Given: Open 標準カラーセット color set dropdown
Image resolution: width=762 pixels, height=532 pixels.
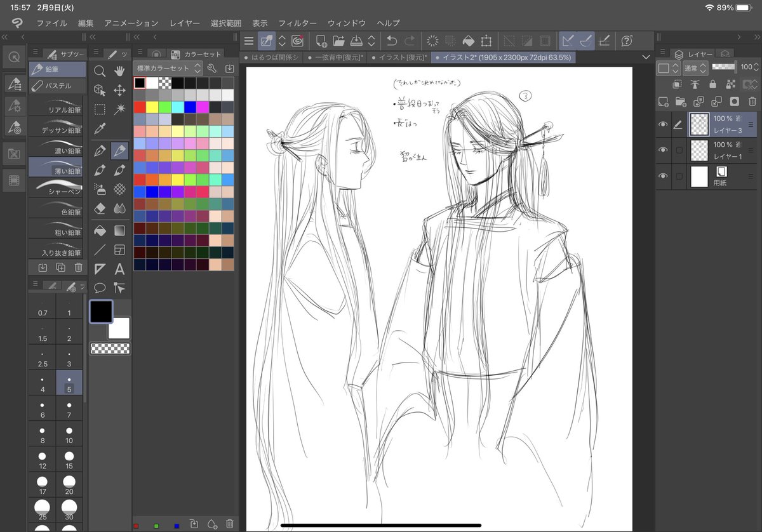Looking at the screenshot, I should coord(168,68).
